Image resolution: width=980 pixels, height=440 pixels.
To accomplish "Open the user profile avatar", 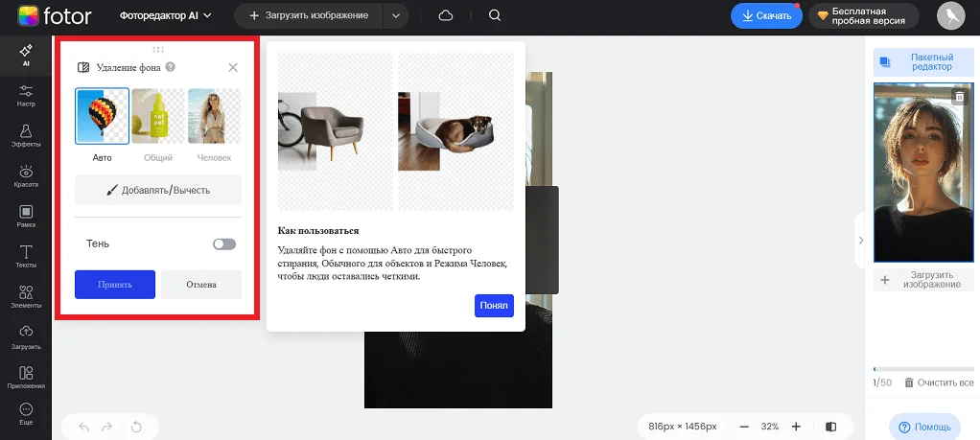I will (x=950, y=15).
